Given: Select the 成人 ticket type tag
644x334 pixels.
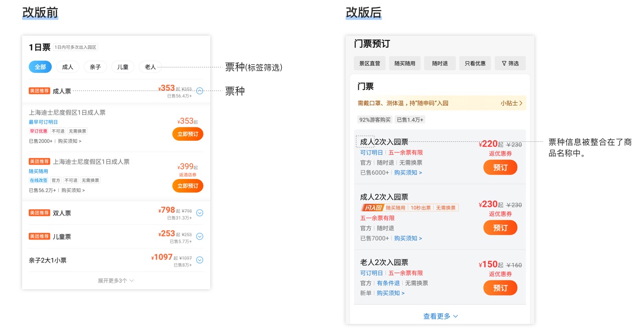Looking at the screenshot, I should [x=67, y=66].
